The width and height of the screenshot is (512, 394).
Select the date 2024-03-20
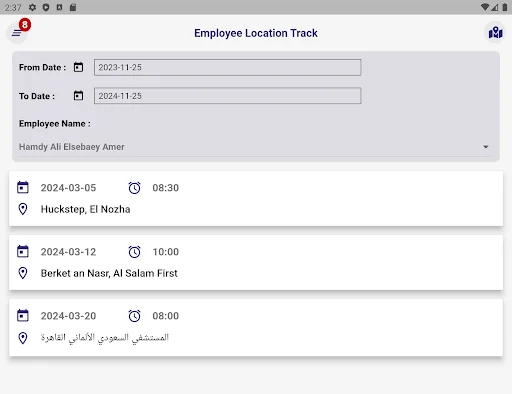pyautogui.click(x=68, y=316)
